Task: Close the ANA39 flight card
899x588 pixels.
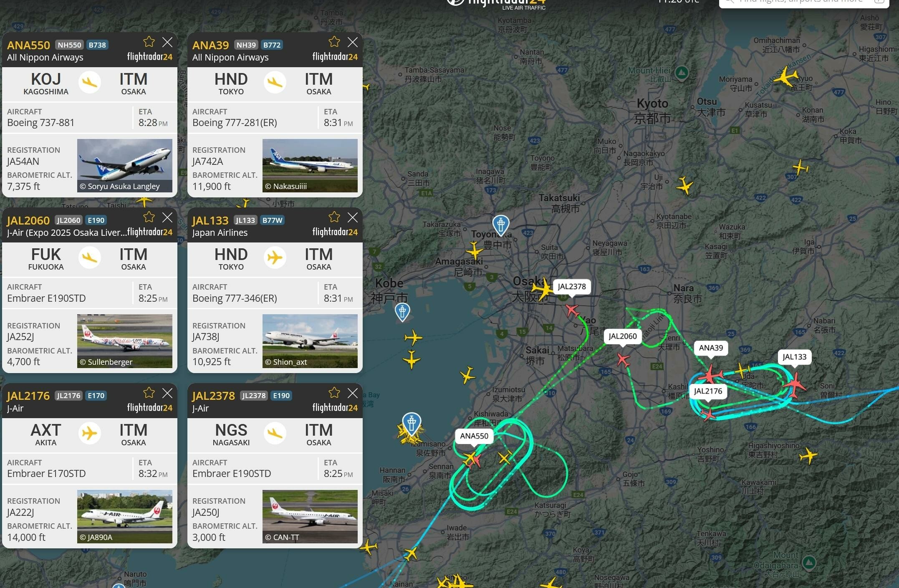Action: click(x=353, y=42)
